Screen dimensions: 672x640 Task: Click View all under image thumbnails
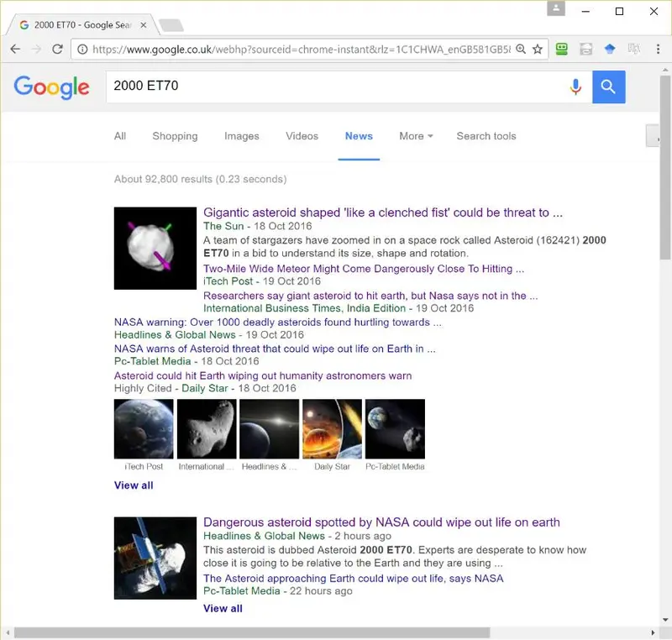click(134, 485)
